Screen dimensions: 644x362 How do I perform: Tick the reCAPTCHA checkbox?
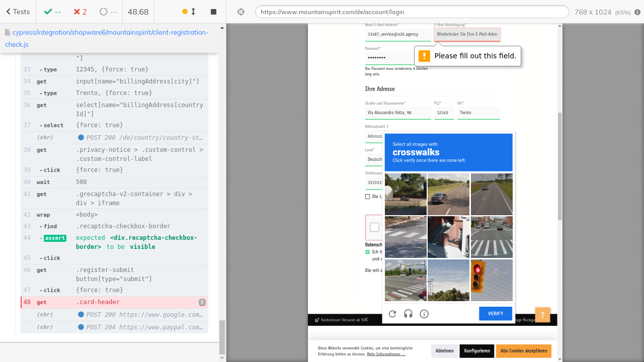[x=374, y=227]
